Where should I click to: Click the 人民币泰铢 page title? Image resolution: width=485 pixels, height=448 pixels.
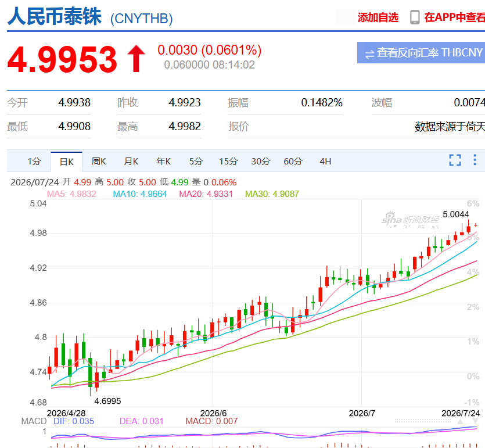(55, 16)
